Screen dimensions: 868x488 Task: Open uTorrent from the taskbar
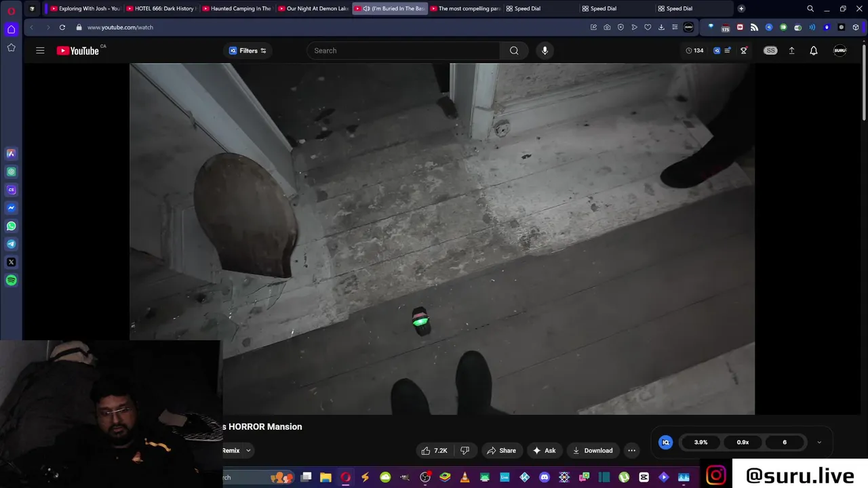pyautogui.click(x=624, y=477)
